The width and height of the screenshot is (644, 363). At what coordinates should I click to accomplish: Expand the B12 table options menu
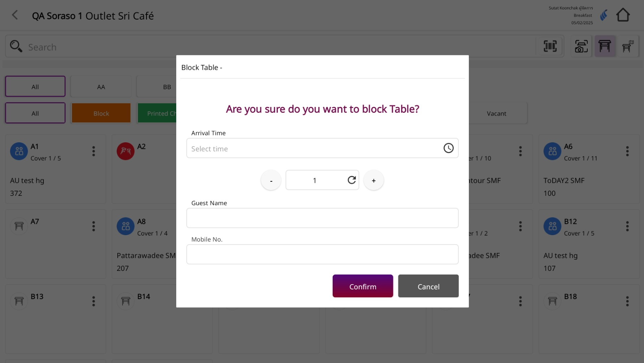pyautogui.click(x=627, y=226)
